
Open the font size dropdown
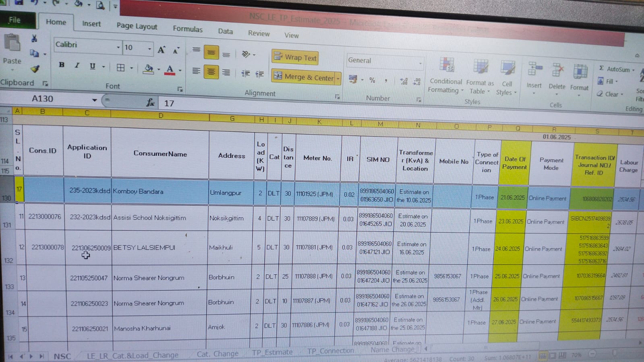[149, 49]
